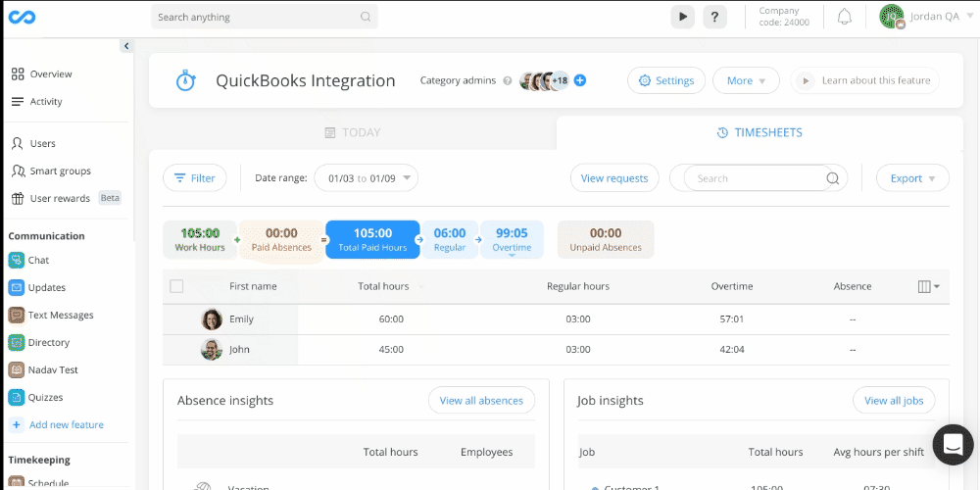Viewport: 980px width, 490px height.
Task: Add category admin with plus icon
Action: pyautogui.click(x=580, y=80)
